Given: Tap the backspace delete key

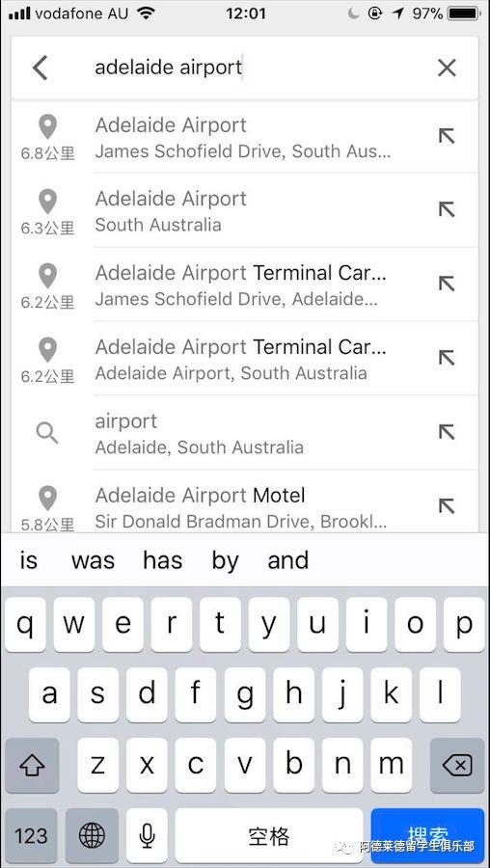Looking at the screenshot, I should point(457,766).
